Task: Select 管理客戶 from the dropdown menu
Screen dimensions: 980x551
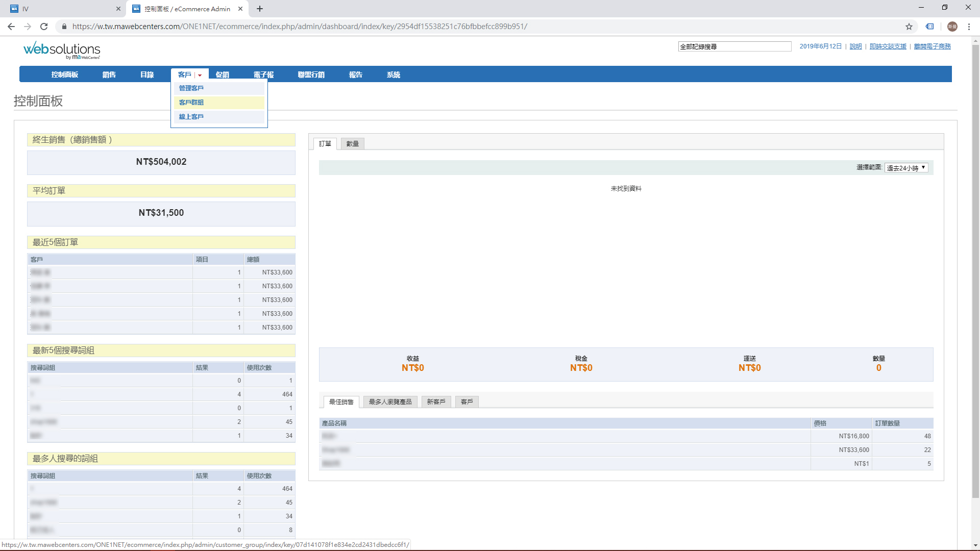Action: pyautogui.click(x=219, y=88)
